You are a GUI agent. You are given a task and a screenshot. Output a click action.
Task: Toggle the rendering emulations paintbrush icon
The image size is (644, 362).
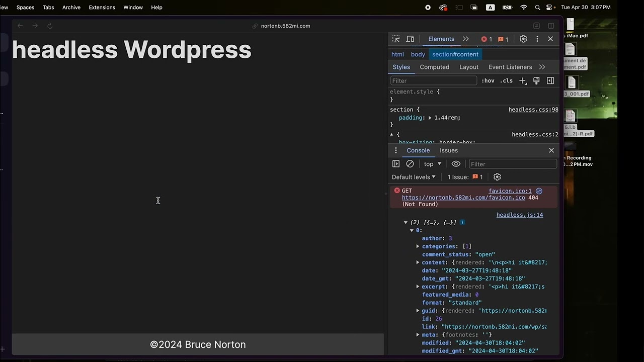(536, 80)
